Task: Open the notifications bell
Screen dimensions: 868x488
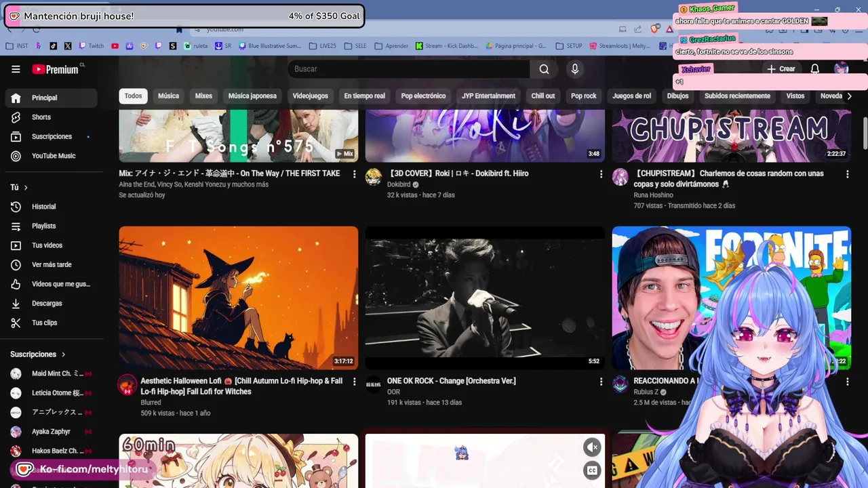Action: coord(815,69)
